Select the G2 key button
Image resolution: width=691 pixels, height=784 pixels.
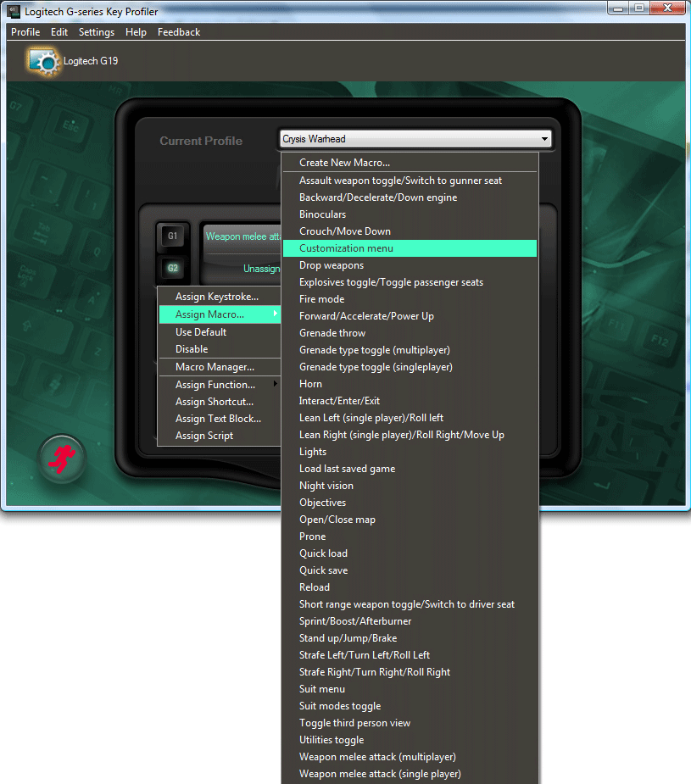172,268
